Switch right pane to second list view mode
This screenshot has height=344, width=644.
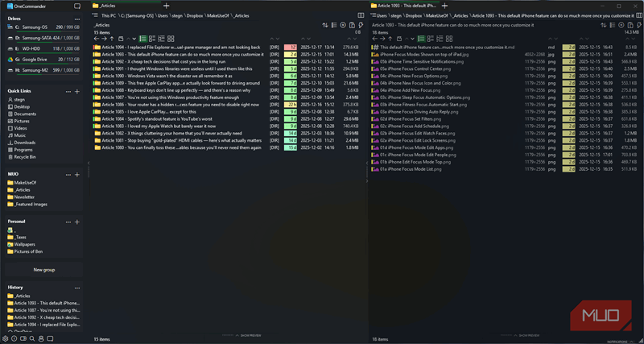[431, 39]
